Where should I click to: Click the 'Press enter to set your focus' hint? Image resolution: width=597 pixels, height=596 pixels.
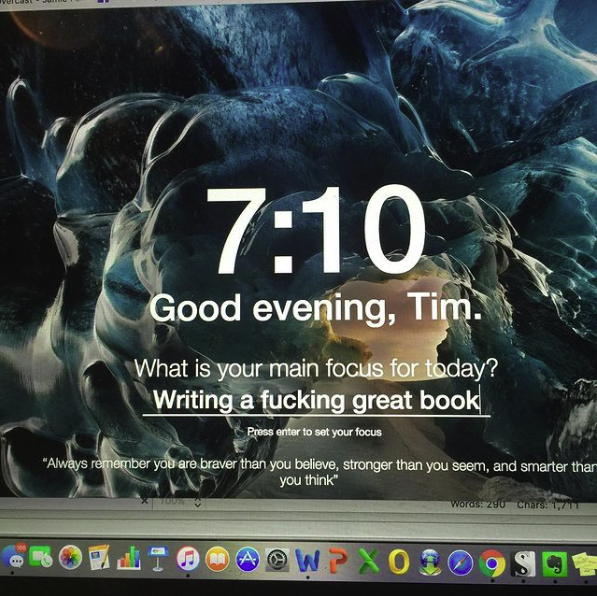pos(314,432)
